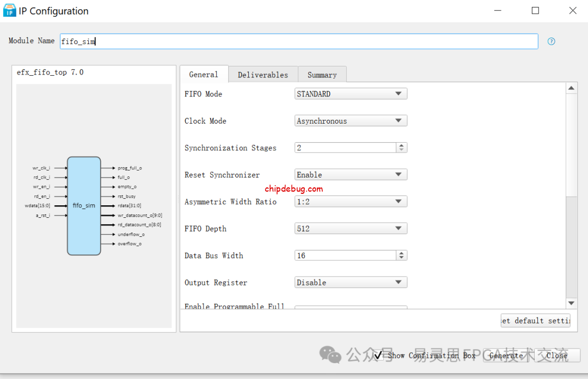This screenshot has height=379, width=588.
Task: Toggle the Show Confirmation Box checkbox
Action: point(379,355)
